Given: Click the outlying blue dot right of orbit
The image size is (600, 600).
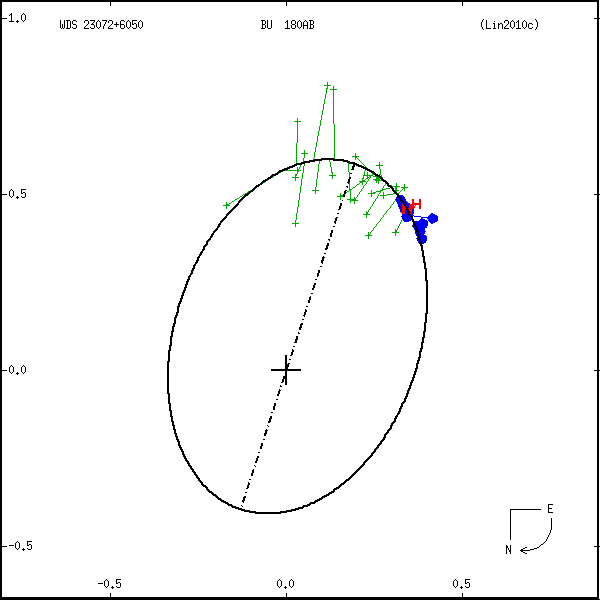Looking at the screenshot, I should click(x=433, y=218).
